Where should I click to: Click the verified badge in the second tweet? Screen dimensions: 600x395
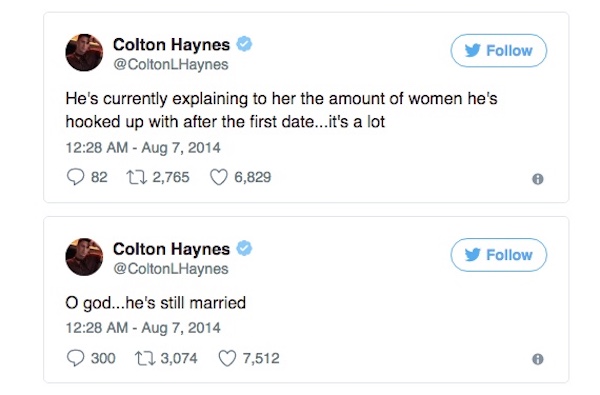244,248
